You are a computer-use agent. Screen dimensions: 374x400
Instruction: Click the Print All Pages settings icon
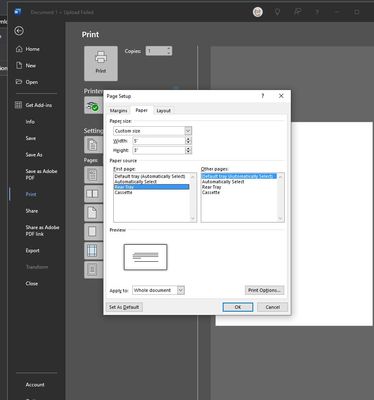click(x=93, y=145)
